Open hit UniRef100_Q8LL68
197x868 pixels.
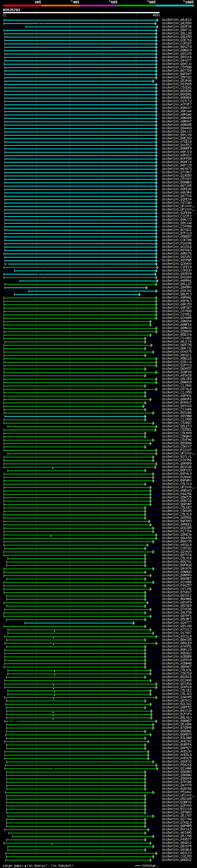177,33
